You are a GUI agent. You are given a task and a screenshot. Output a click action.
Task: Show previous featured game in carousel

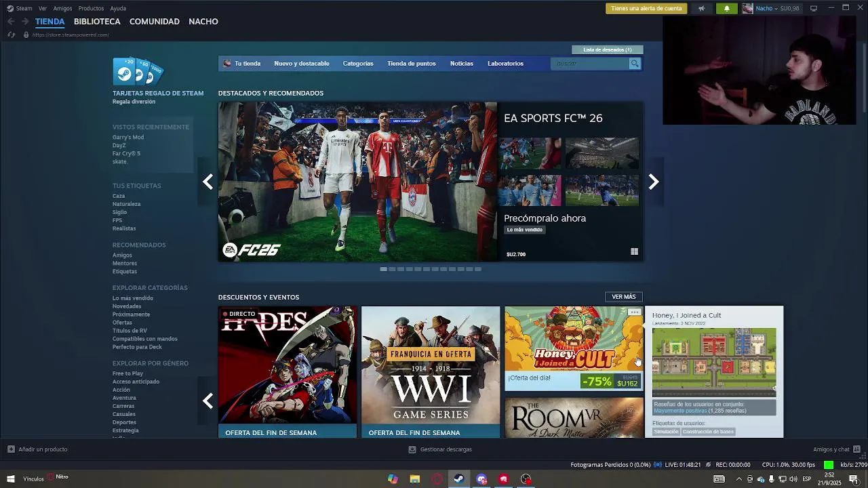pyautogui.click(x=208, y=182)
